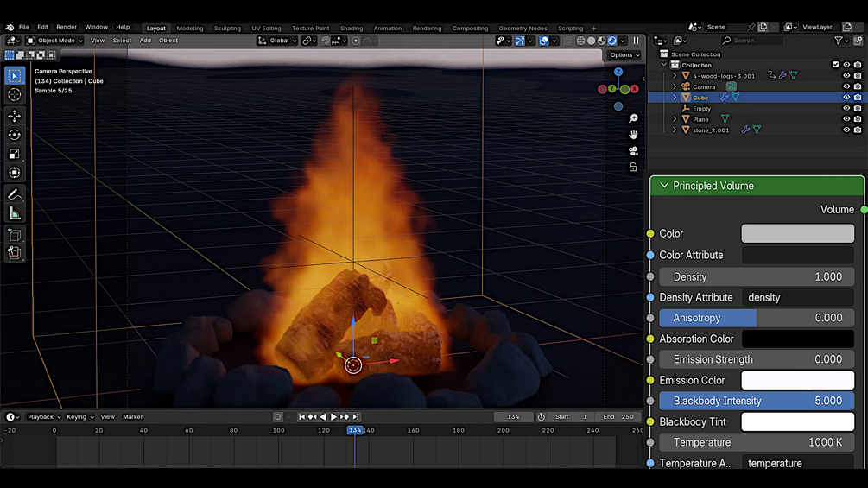Click the Temperature value field

click(757, 442)
